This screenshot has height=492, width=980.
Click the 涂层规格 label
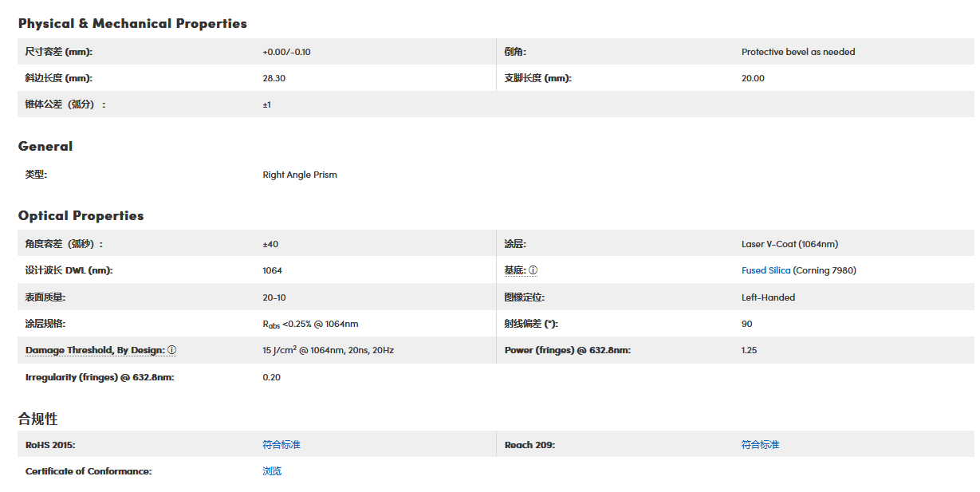[x=45, y=324]
